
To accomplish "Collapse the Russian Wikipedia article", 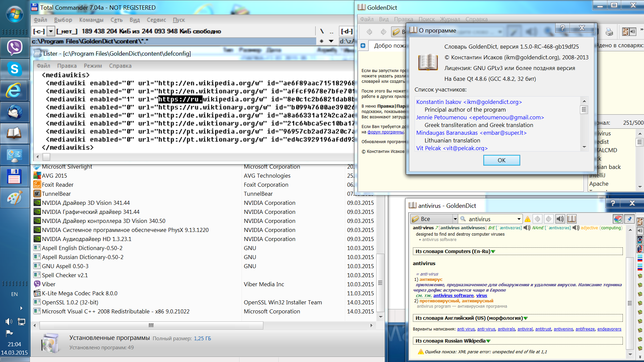I will tap(488, 341).
